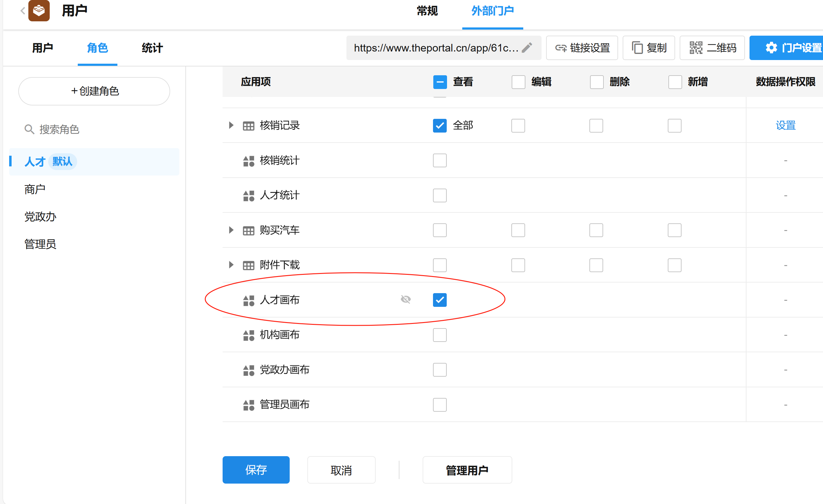Click the pencil icon beside portal URL
The width and height of the screenshot is (823, 504).
(527, 48)
